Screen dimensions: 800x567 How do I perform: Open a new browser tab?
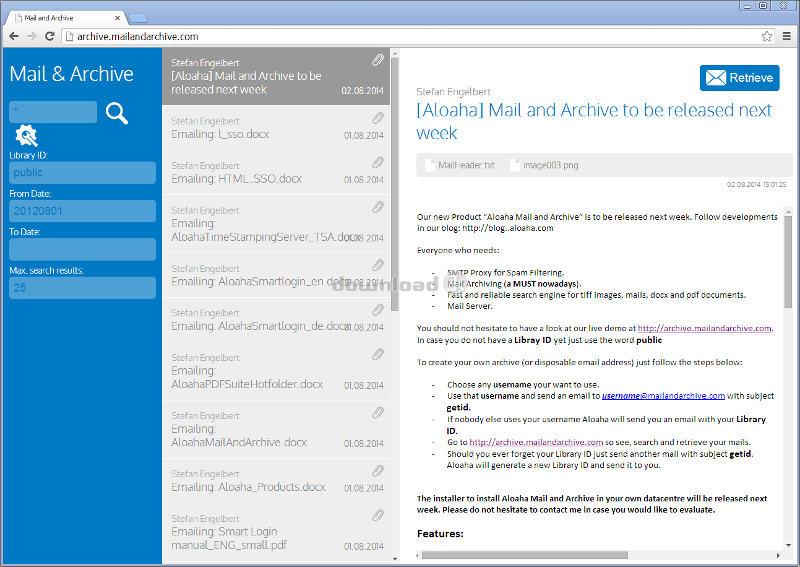click(138, 18)
